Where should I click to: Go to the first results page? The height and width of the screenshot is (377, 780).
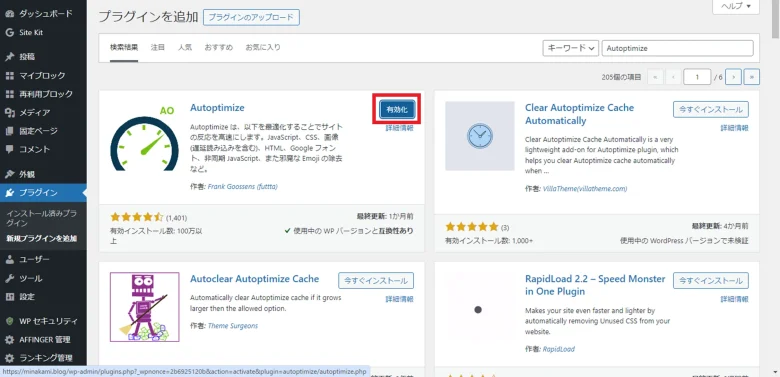coord(656,77)
